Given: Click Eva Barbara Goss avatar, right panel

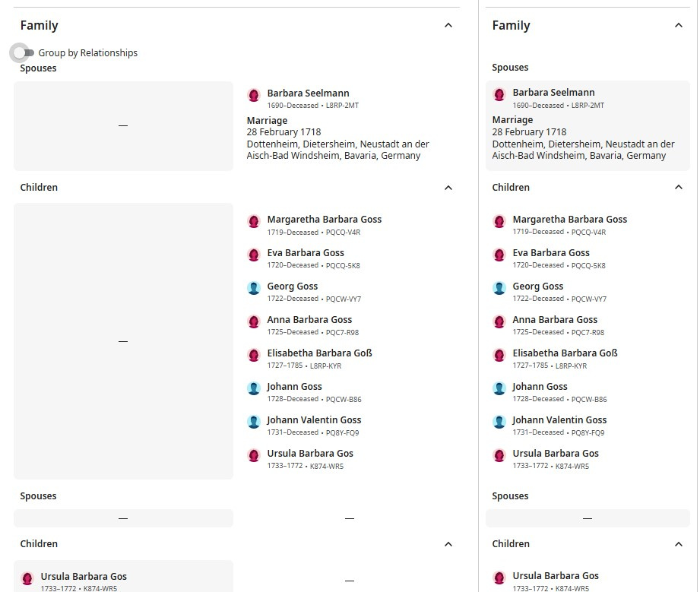Looking at the screenshot, I should click(x=499, y=255).
